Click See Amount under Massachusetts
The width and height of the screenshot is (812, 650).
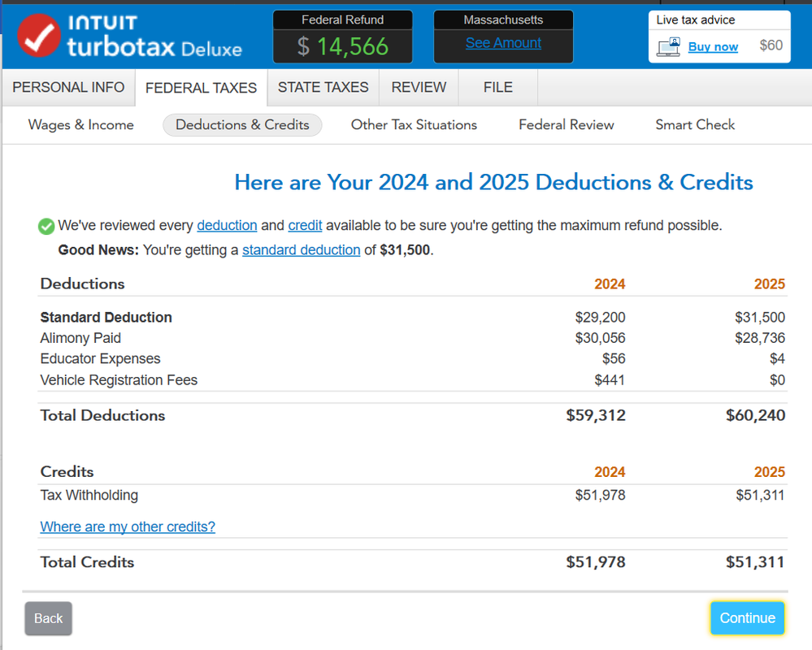(502, 42)
